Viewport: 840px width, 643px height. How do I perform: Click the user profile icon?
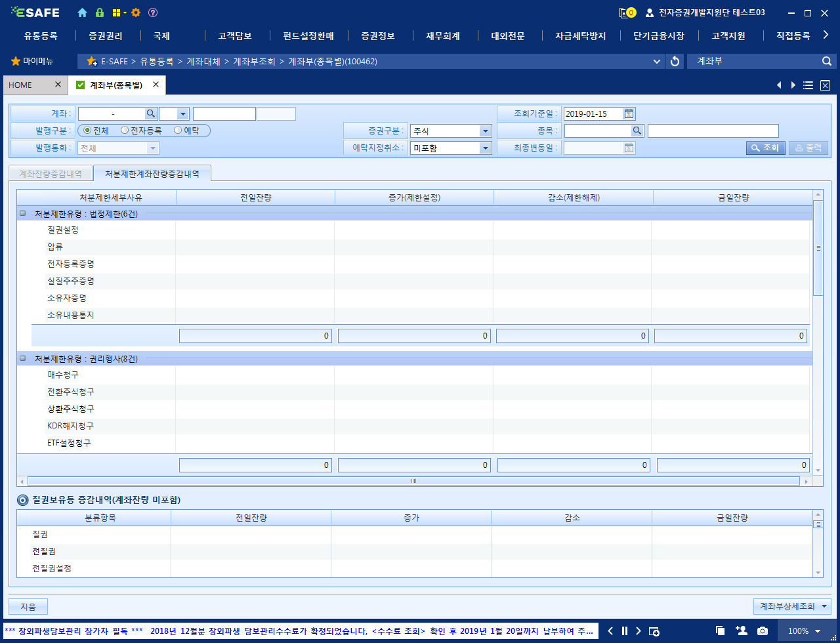650,12
